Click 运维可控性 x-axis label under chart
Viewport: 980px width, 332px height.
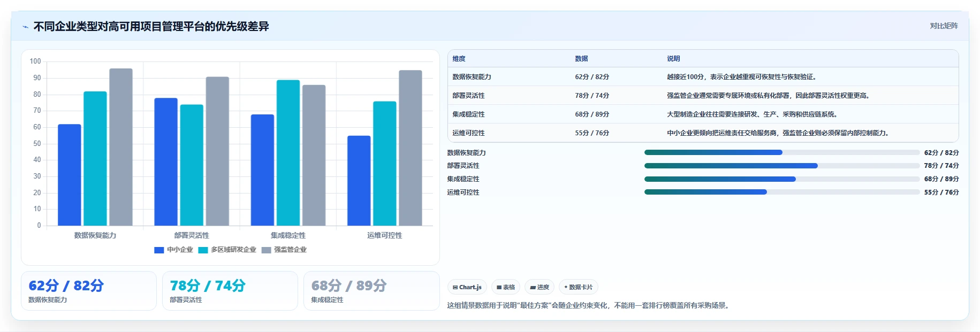385,236
